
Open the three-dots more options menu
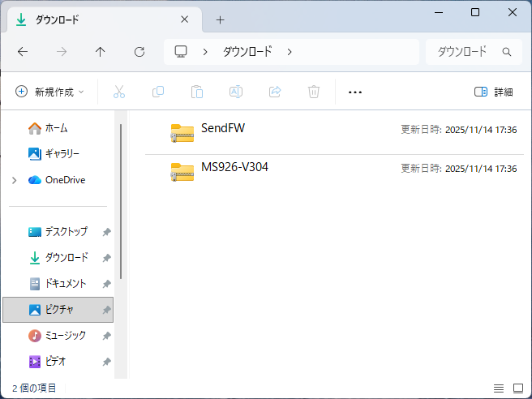354,92
